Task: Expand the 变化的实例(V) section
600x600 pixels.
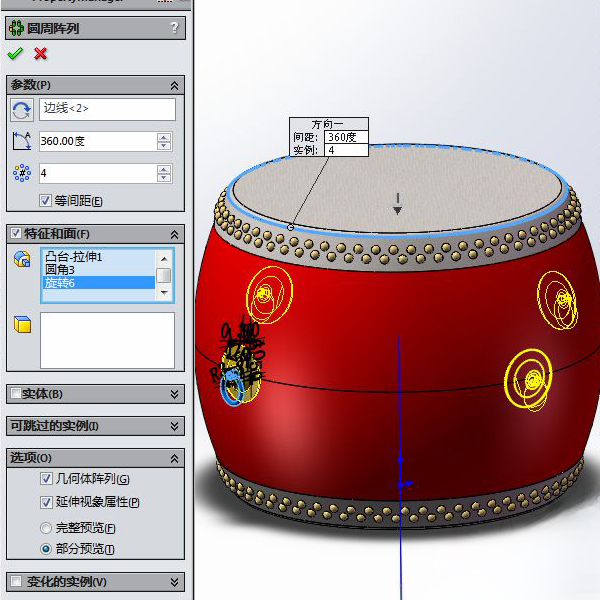Action: click(174, 582)
